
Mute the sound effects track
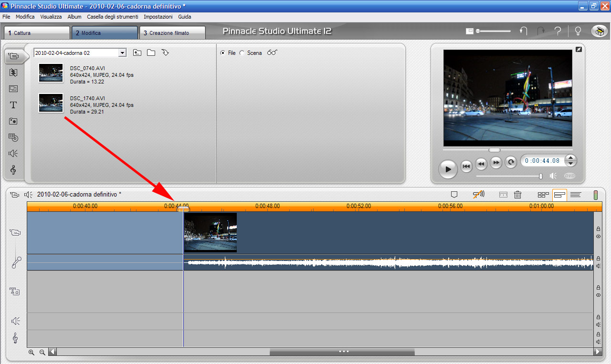tap(598, 325)
